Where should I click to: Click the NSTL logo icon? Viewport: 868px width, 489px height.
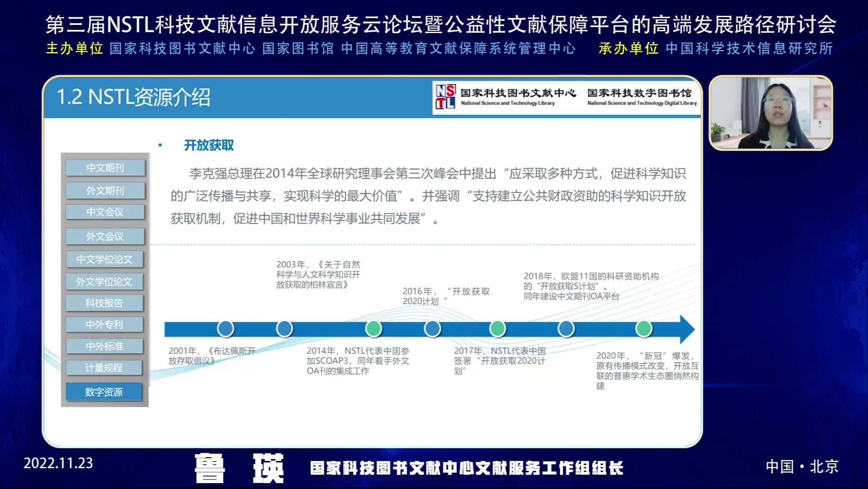[445, 97]
